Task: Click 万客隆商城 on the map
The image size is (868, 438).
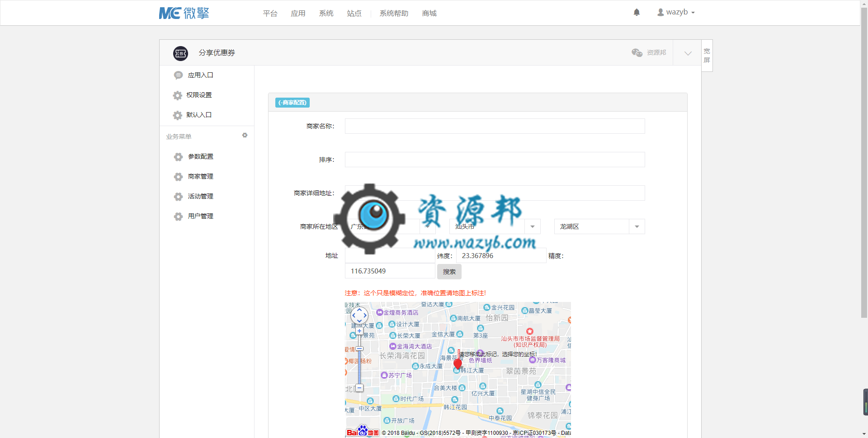Action: click(x=547, y=360)
